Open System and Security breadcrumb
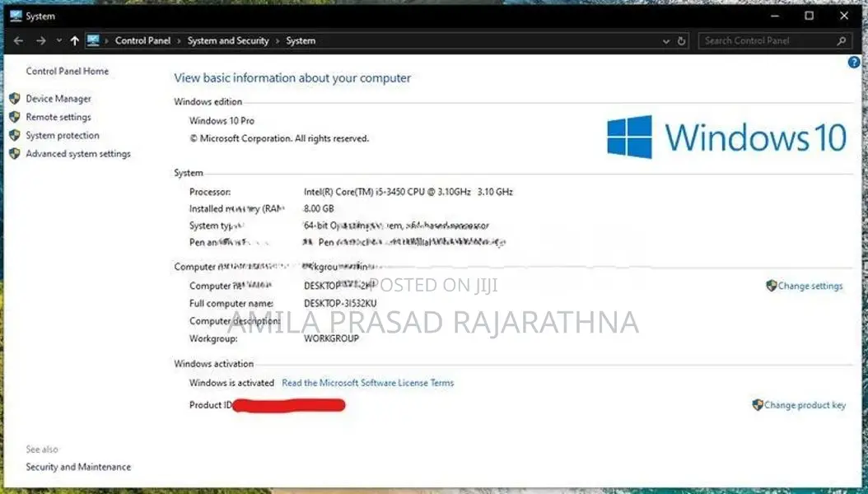868x494 pixels. [x=228, y=41]
